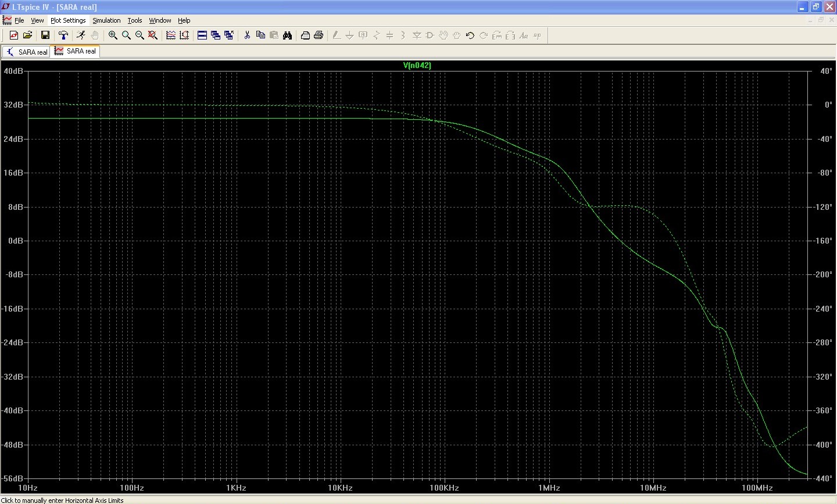Cascade windows via toolbar icon
Screen dimensions: 837x504
click(216, 35)
